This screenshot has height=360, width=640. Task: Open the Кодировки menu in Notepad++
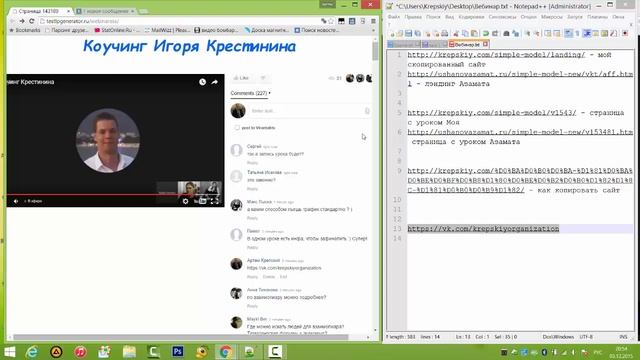click(x=471, y=17)
